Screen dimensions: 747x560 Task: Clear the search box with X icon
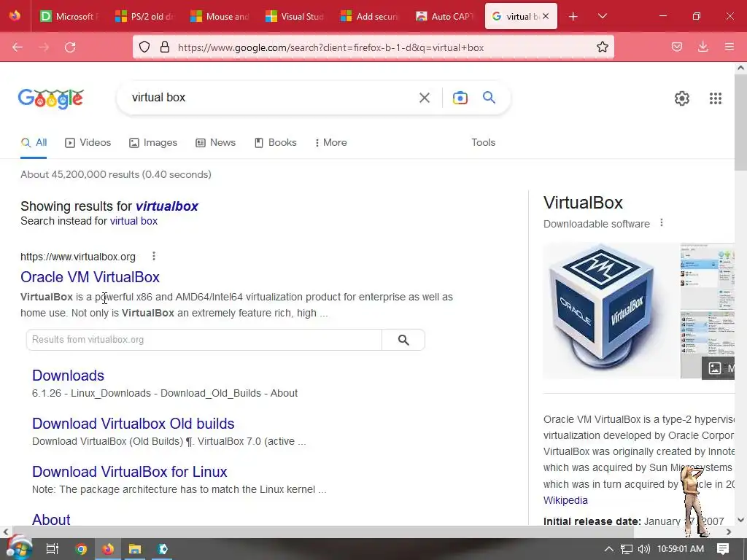(x=424, y=98)
